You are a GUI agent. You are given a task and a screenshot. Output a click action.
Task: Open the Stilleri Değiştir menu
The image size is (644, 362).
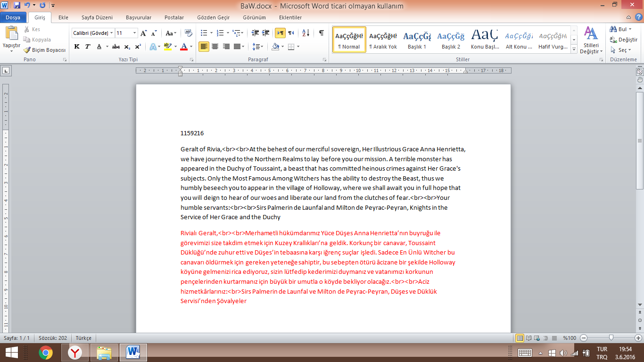click(x=591, y=40)
